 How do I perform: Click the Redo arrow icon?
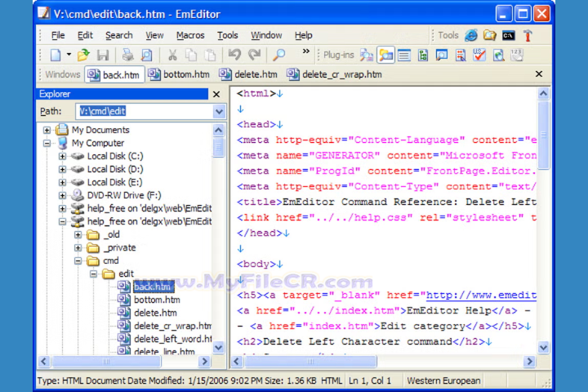coord(254,55)
